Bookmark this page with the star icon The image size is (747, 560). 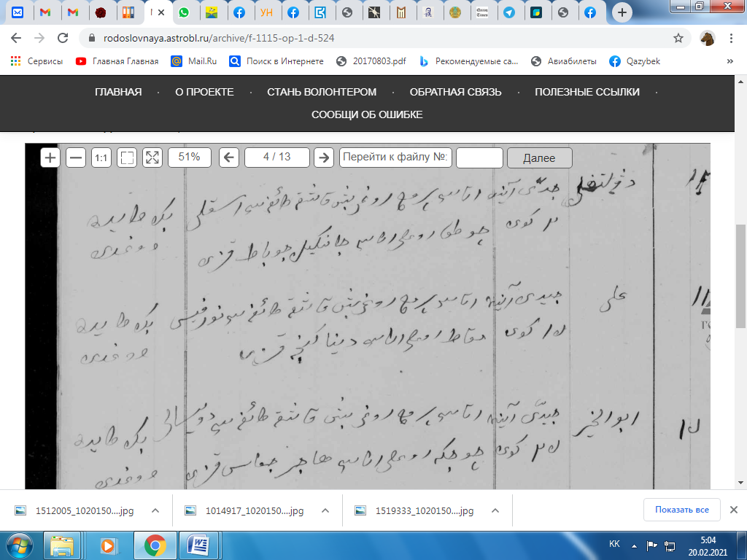(x=678, y=38)
